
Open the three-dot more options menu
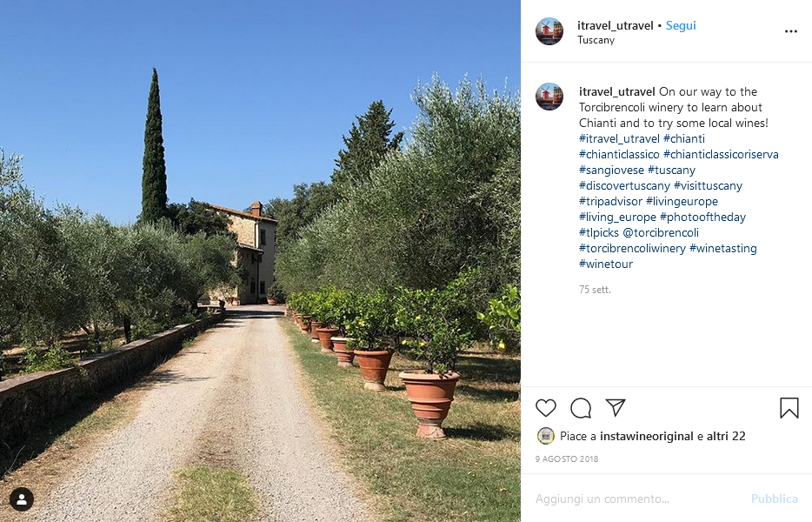(791, 31)
